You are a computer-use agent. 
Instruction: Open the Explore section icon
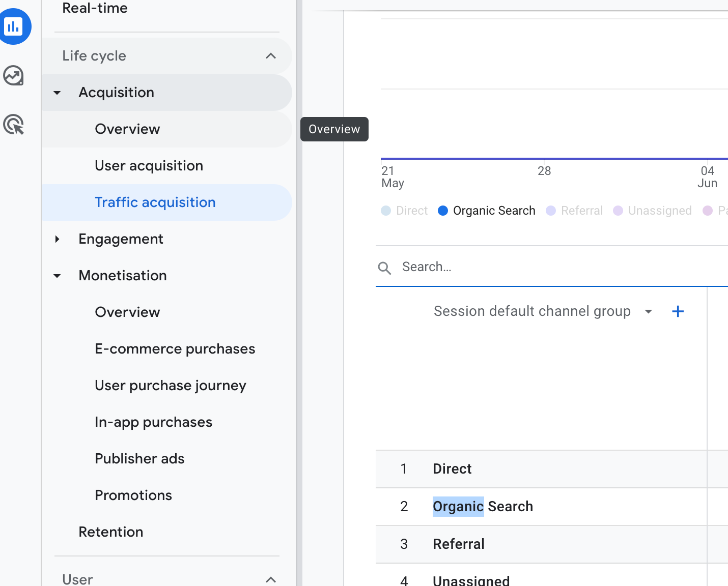pos(13,75)
